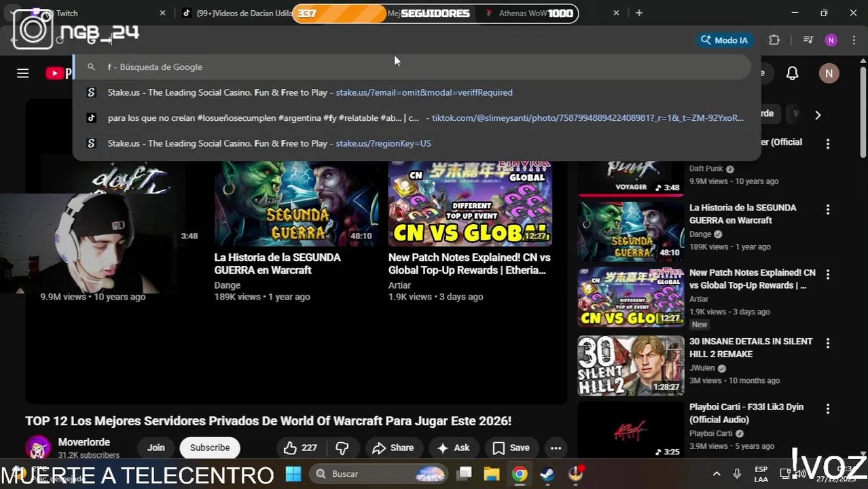Image resolution: width=868 pixels, height=489 pixels.
Task: Show next category chips with arrow
Action: (x=818, y=115)
